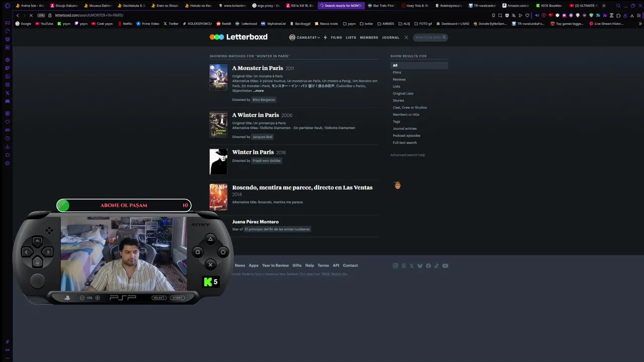This screenshot has height=362, width=644.
Task: Open Rosendo, mentira me parece title
Action: pyautogui.click(x=302, y=188)
